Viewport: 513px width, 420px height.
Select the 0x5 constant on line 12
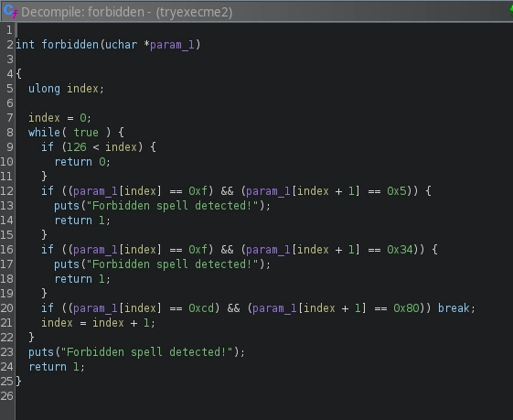point(397,191)
